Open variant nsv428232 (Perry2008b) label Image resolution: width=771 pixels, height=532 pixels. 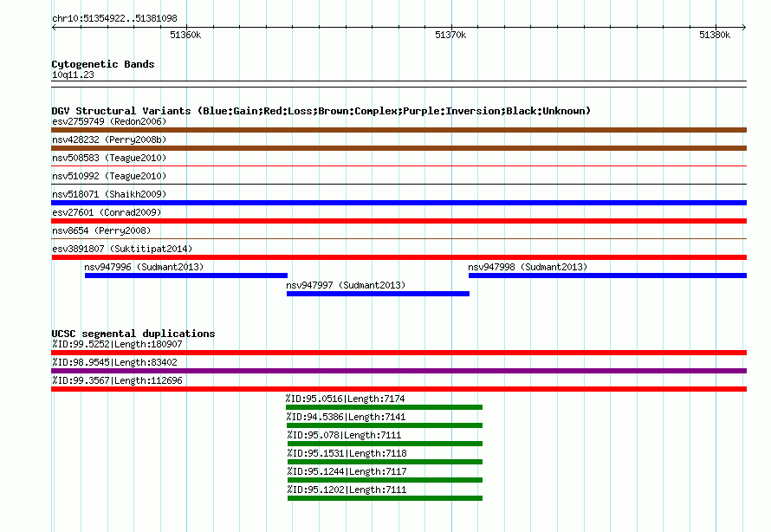click(x=109, y=139)
